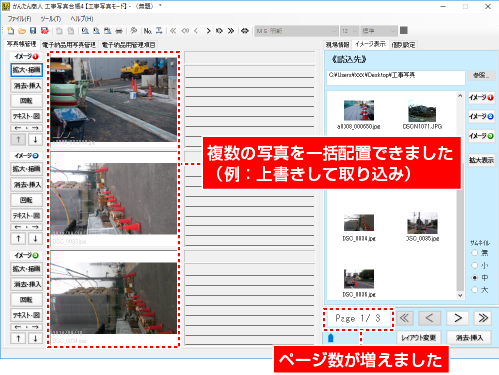
Task: Open the font style 標準 dropdown
Action: [x=379, y=31]
